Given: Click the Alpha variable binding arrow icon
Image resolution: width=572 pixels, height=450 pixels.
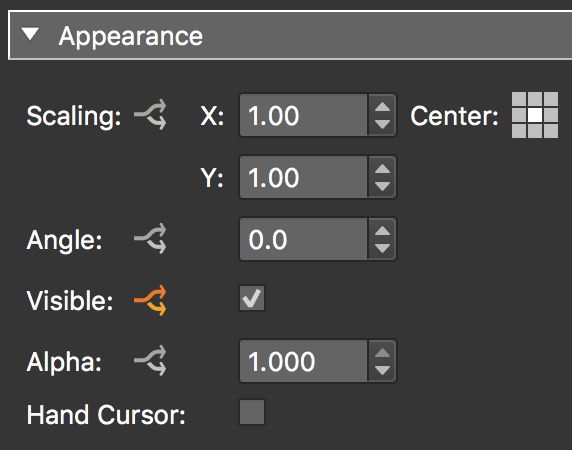Looking at the screenshot, I should 151,361.
